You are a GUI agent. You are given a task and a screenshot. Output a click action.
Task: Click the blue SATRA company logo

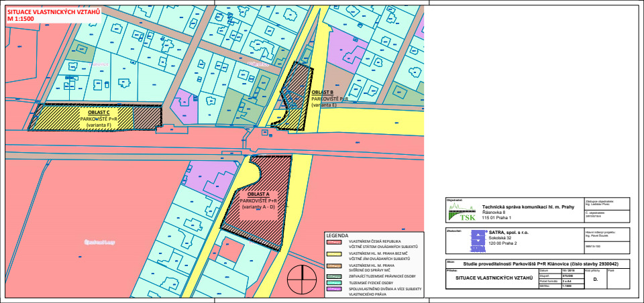coord(476,240)
